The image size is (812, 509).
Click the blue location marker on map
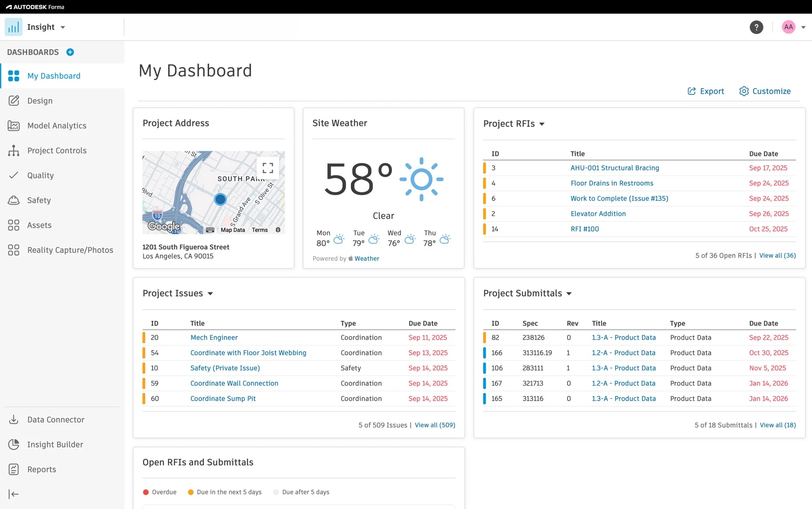click(220, 199)
